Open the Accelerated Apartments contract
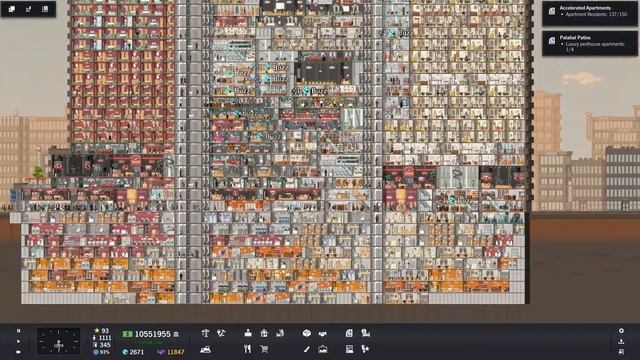Image resolution: width=640 pixels, height=360 pixels. (x=590, y=13)
